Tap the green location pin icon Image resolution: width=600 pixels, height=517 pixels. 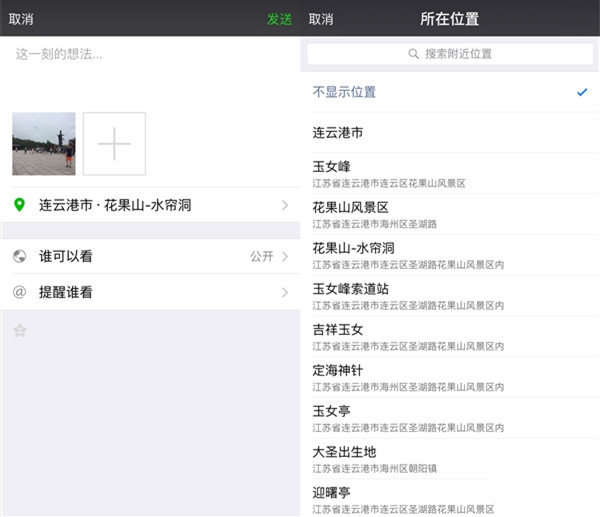(x=19, y=205)
